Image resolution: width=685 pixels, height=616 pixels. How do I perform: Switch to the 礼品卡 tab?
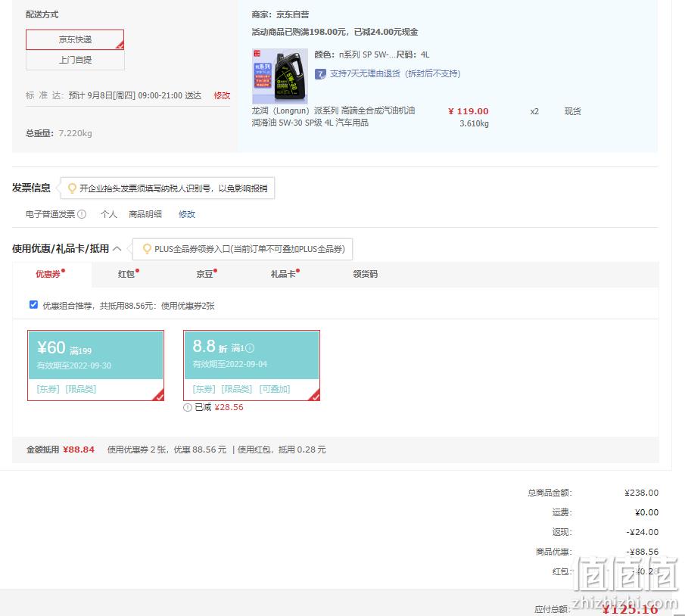click(285, 274)
